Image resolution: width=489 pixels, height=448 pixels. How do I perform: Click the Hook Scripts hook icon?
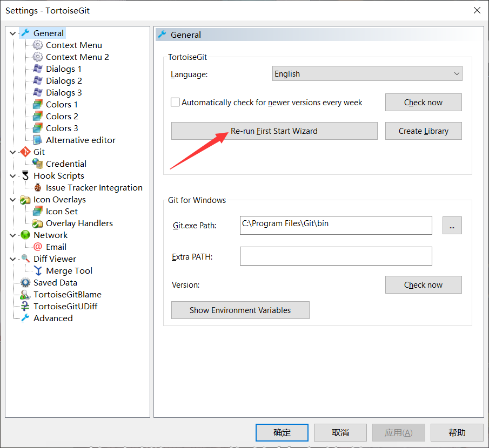click(x=25, y=176)
